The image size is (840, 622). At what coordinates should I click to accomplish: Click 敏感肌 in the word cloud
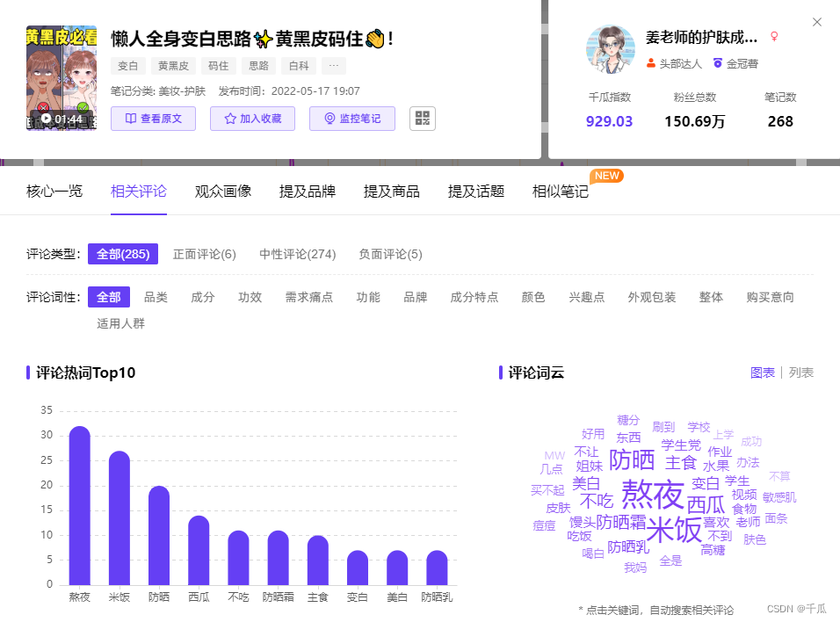pyautogui.click(x=779, y=497)
